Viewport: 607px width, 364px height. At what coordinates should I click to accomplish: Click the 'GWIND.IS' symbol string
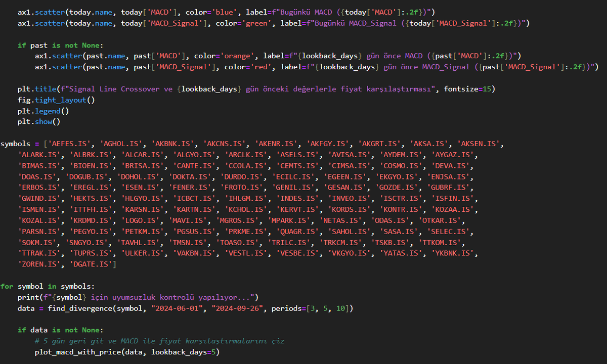(x=39, y=198)
